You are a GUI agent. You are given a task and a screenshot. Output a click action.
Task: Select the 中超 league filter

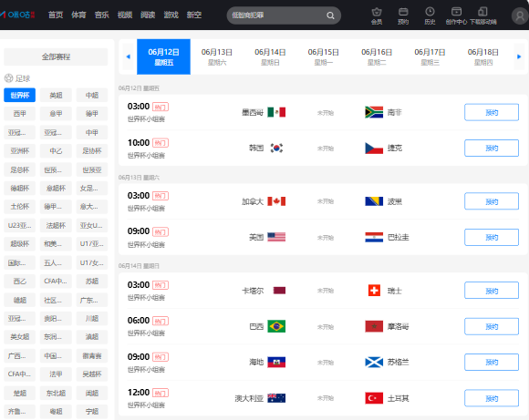click(x=92, y=95)
